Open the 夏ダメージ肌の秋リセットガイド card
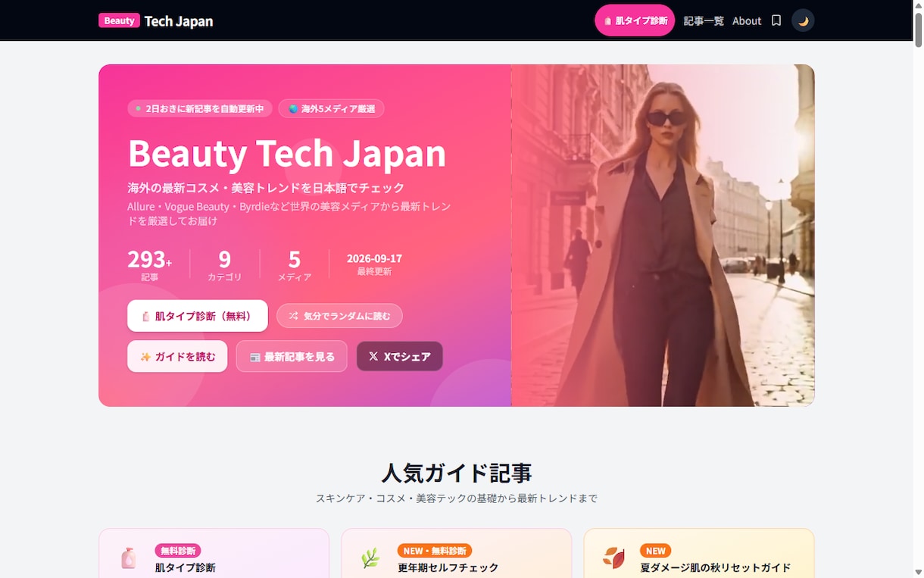Viewport: 924px width, 578px height. (699, 554)
